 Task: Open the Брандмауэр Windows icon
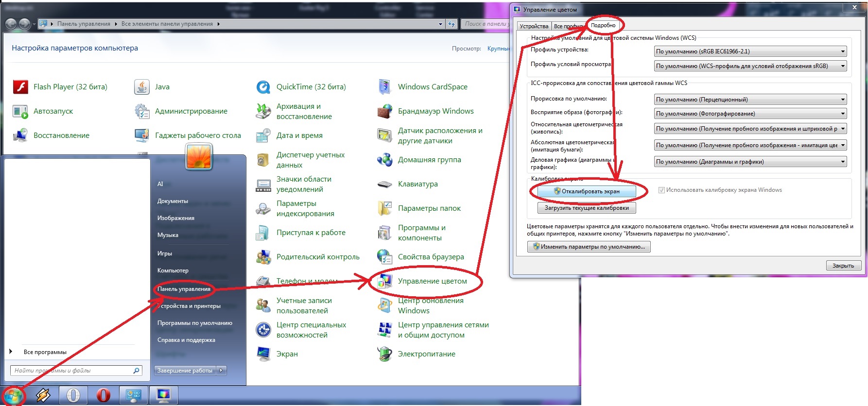tap(385, 111)
